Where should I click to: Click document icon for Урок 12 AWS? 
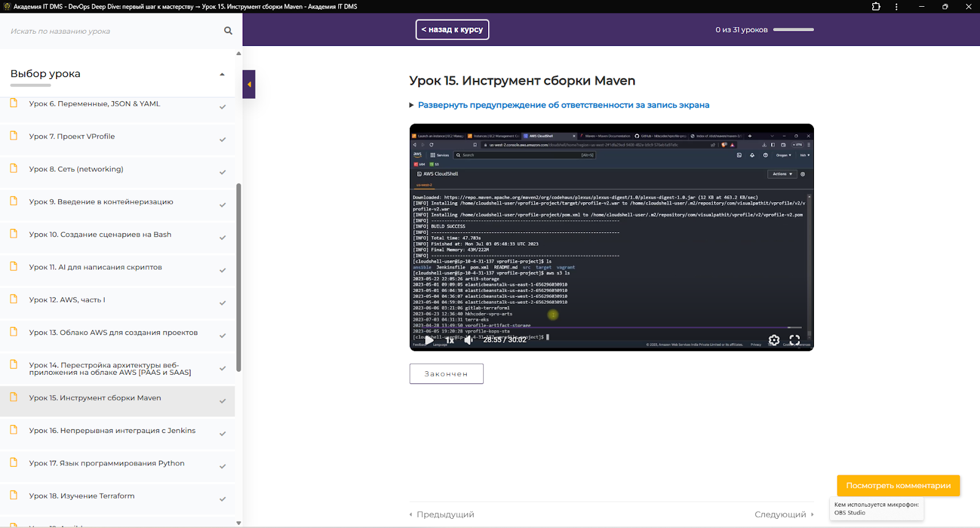tap(13, 298)
